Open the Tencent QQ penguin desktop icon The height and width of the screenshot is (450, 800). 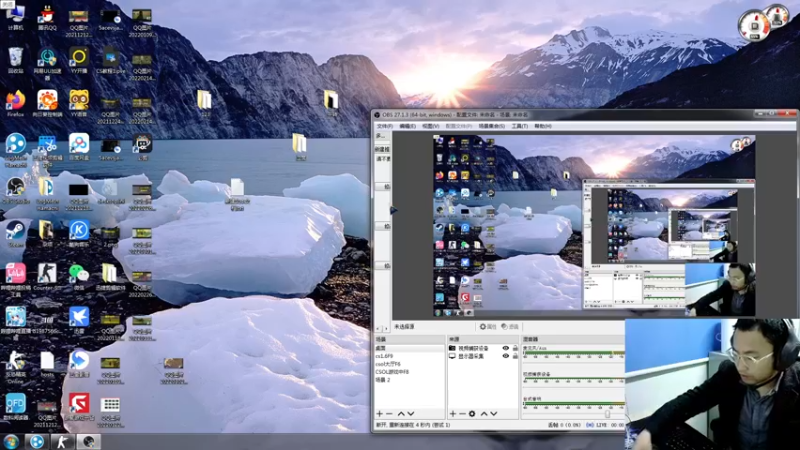tap(47, 16)
